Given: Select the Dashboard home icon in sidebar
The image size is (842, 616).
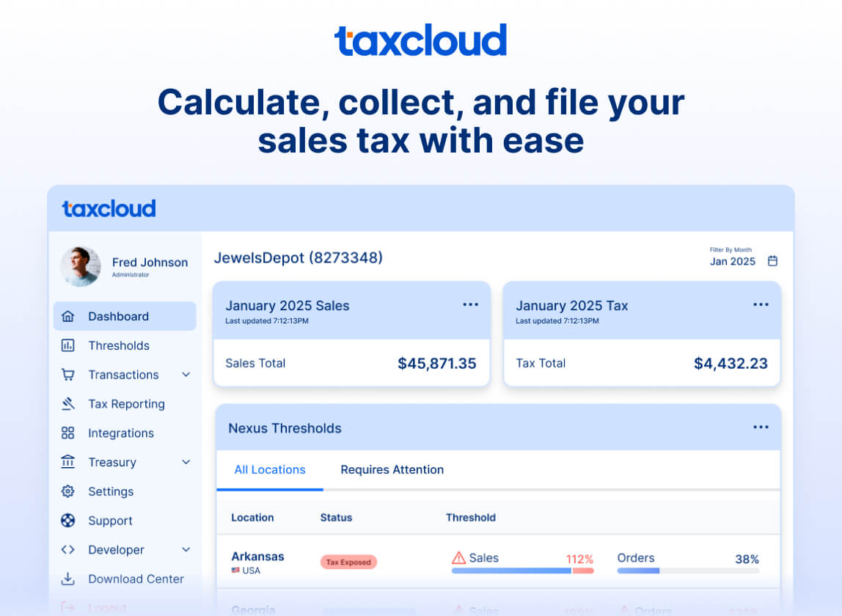Looking at the screenshot, I should 70,316.
